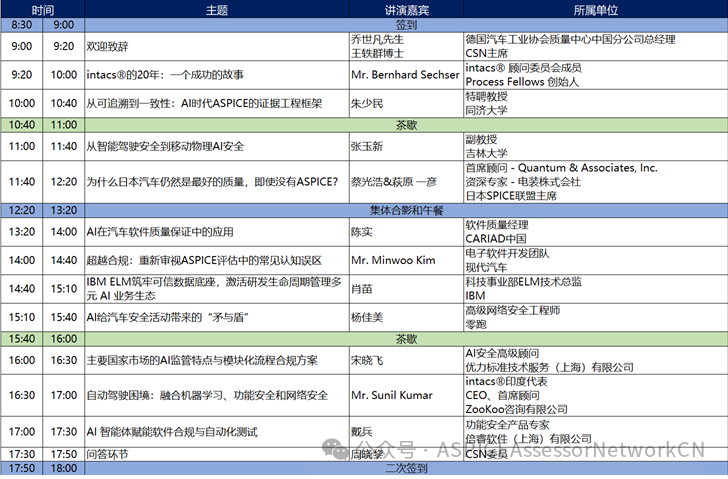Select the 所属单位 column header
This screenshot has height=479, width=728.
pyautogui.click(x=596, y=9)
